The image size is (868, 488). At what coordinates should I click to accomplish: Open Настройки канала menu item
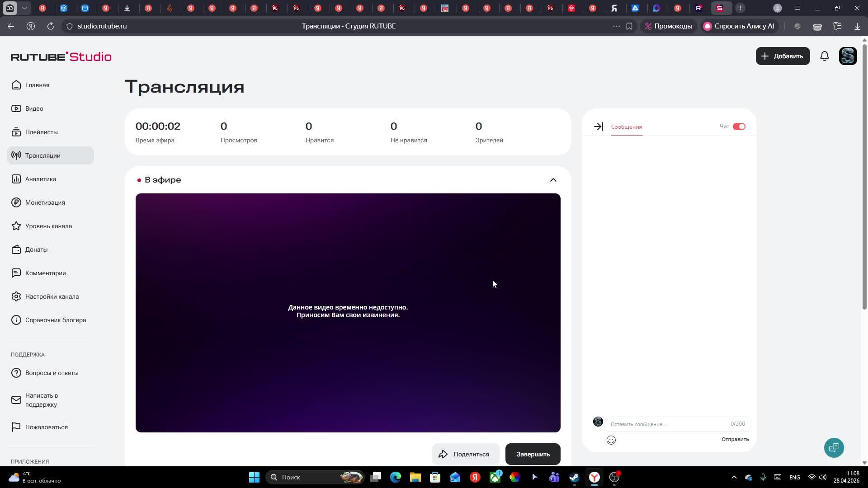click(52, 296)
